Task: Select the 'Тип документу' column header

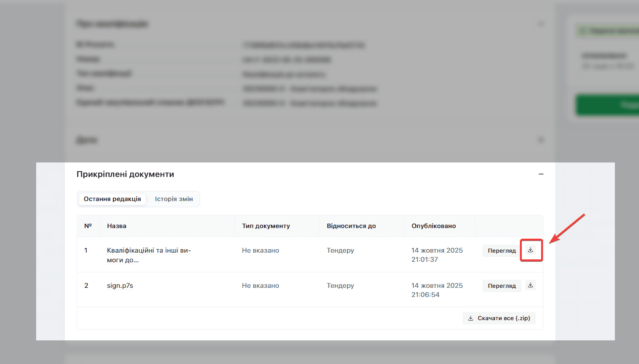Action: (266, 226)
